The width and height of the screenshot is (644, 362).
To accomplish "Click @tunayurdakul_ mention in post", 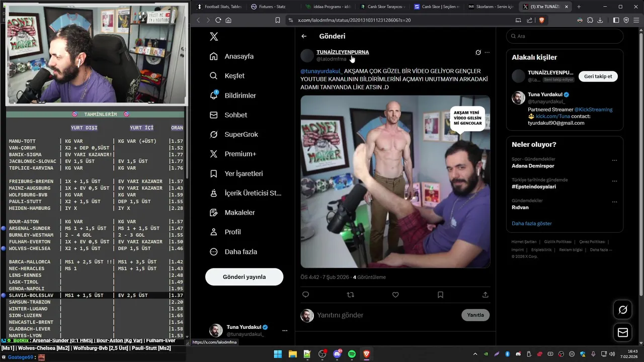I will coord(321,71).
